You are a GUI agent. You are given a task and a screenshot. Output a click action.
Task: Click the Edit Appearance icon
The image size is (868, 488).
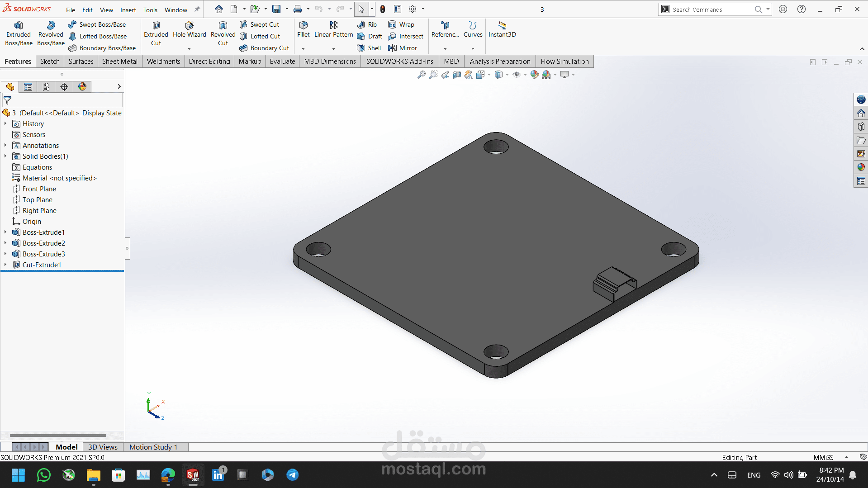pos(535,75)
